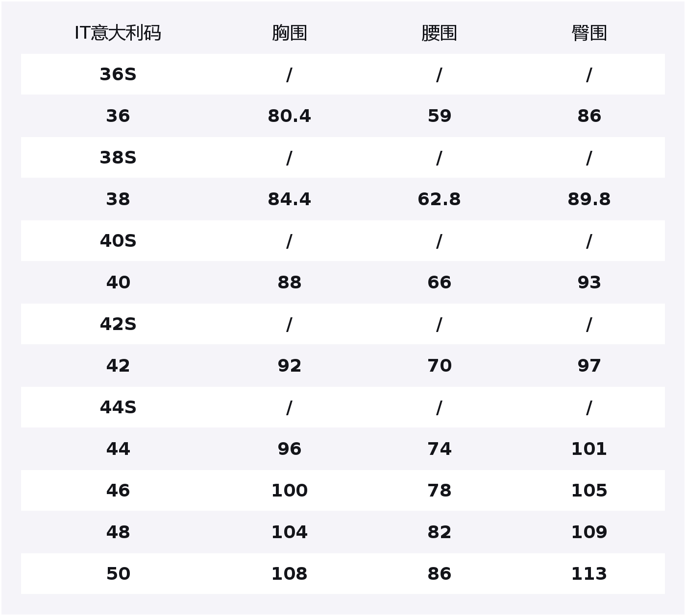
Task: Click the 臀围 column header
Action: 589,33
